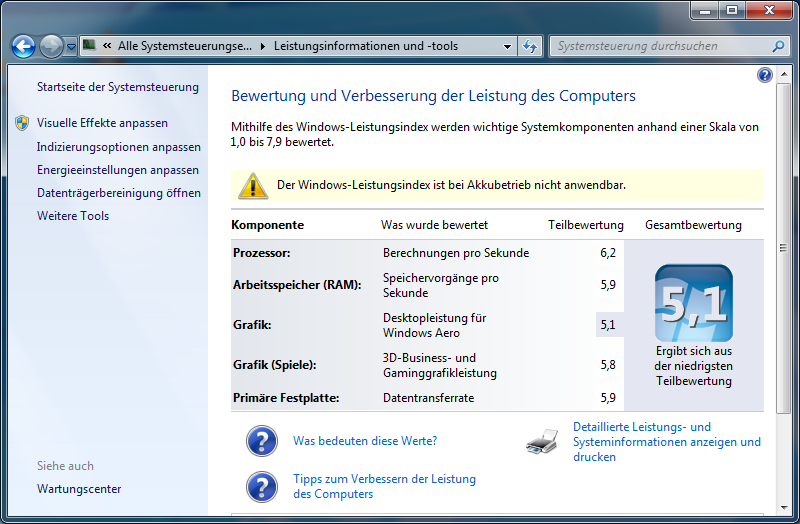This screenshot has height=524, width=800.
Task: Open 'Wartungscenter' under Siehe auch
Action: [79, 489]
